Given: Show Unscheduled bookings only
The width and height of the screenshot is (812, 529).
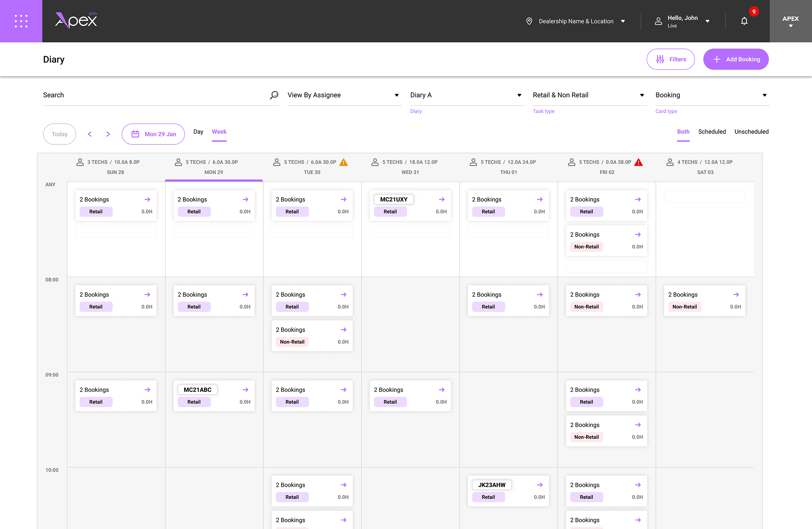Looking at the screenshot, I should point(751,132).
